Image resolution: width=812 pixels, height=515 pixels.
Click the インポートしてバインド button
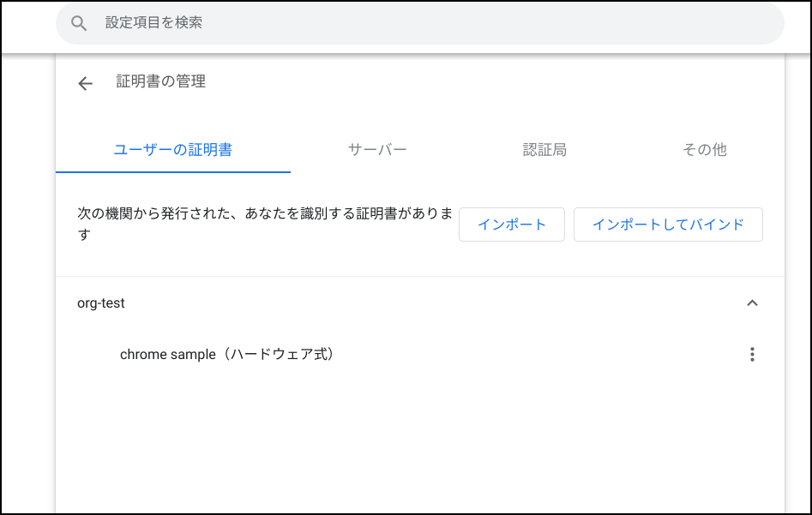click(668, 225)
